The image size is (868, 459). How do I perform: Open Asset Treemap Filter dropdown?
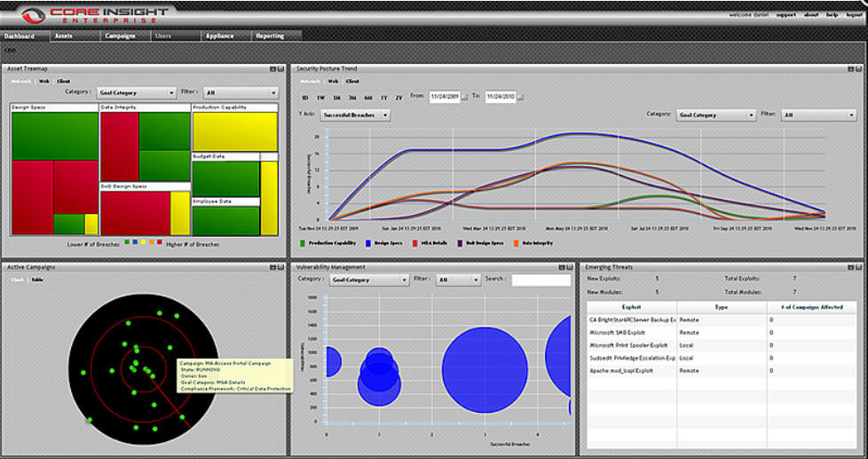[x=241, y=92]
